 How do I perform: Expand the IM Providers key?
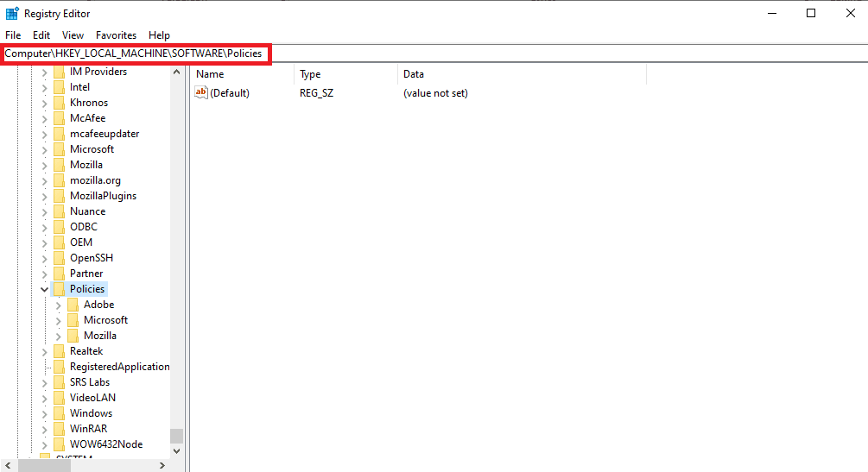tap(44, 72)
